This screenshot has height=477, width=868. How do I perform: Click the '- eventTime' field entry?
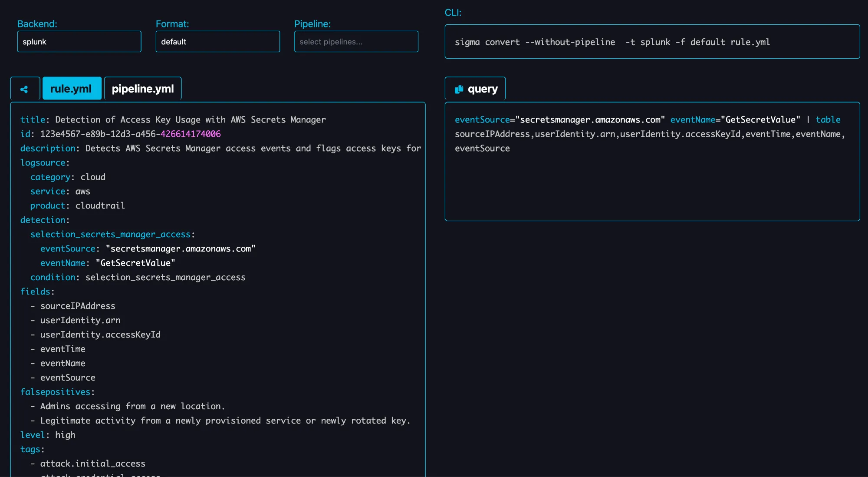(58, 349)
